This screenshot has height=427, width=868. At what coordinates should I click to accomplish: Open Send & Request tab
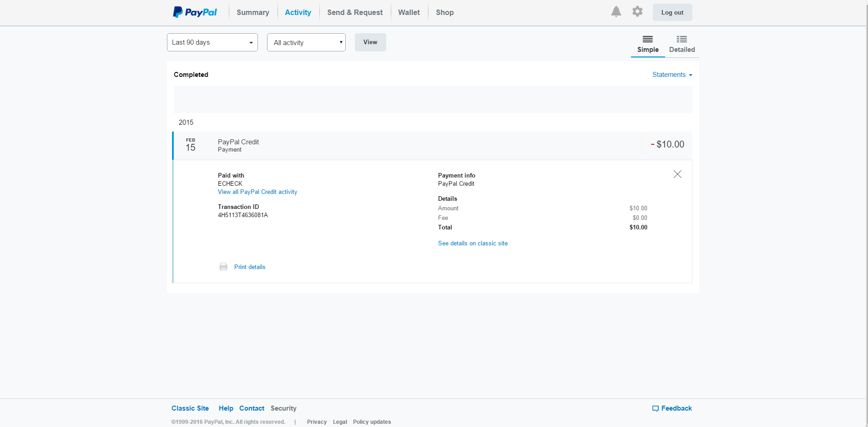(355, 12)
